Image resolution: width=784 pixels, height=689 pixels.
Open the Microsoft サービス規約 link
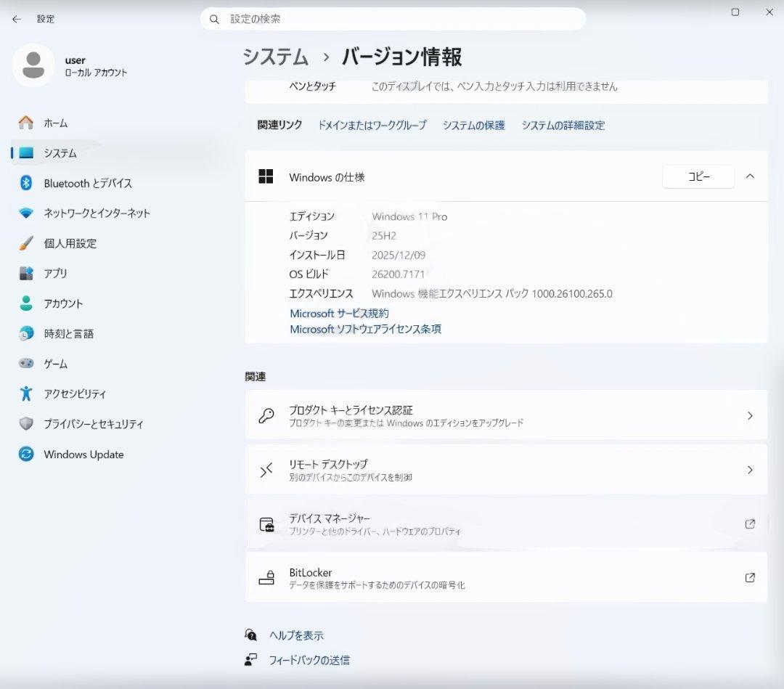(x=339, y=313)
